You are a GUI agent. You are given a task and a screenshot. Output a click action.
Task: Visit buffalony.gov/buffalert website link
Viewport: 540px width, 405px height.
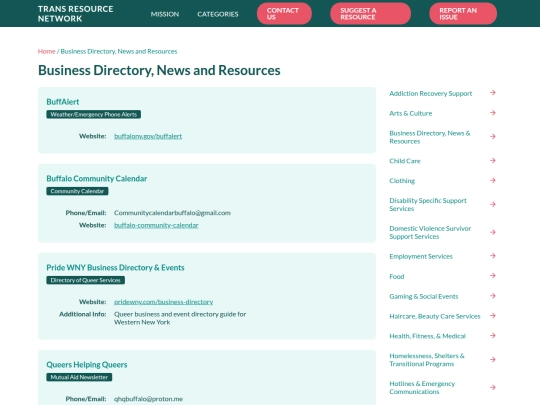[148, 136]
